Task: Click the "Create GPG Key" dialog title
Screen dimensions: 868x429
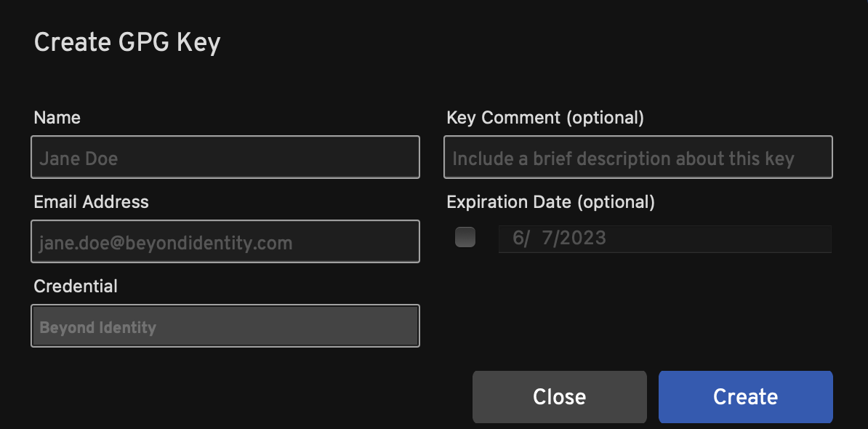Action: [127, 42]
